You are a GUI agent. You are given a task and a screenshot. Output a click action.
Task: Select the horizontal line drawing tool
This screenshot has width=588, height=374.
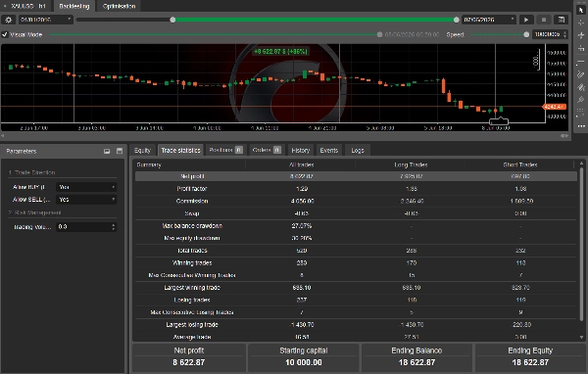(581, 61)
